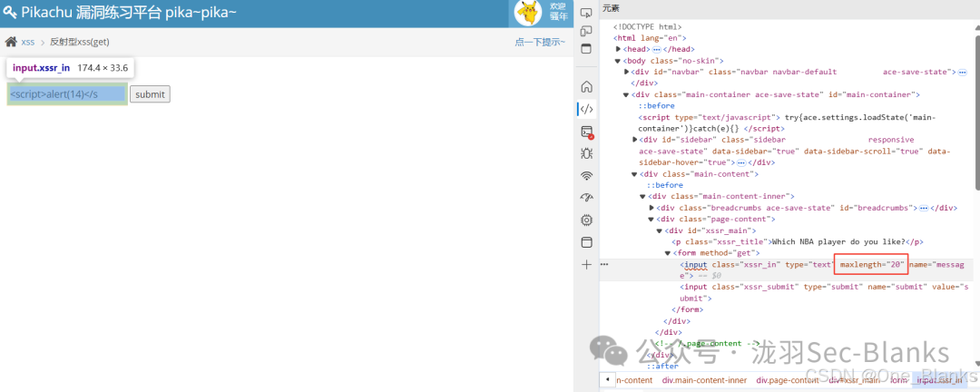Open the Elements panel code icon
The width and height of the screenshot is (980, 392).
point(586,109)
